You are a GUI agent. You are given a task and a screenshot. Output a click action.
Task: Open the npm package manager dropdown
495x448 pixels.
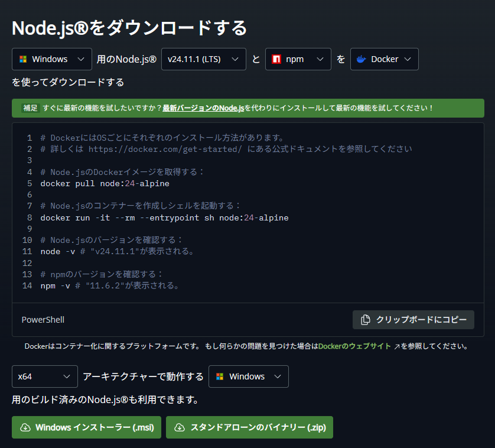pyautogui.click(x=298, y=59)
